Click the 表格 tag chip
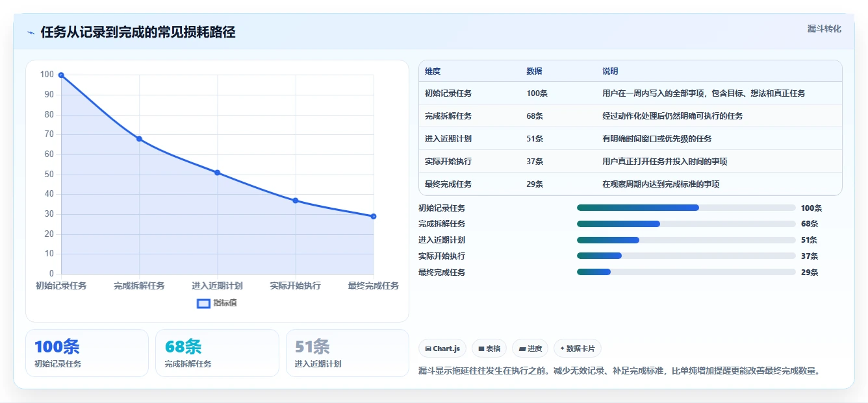This screenshot has height=403, width=868. click(x=489, y=348)
